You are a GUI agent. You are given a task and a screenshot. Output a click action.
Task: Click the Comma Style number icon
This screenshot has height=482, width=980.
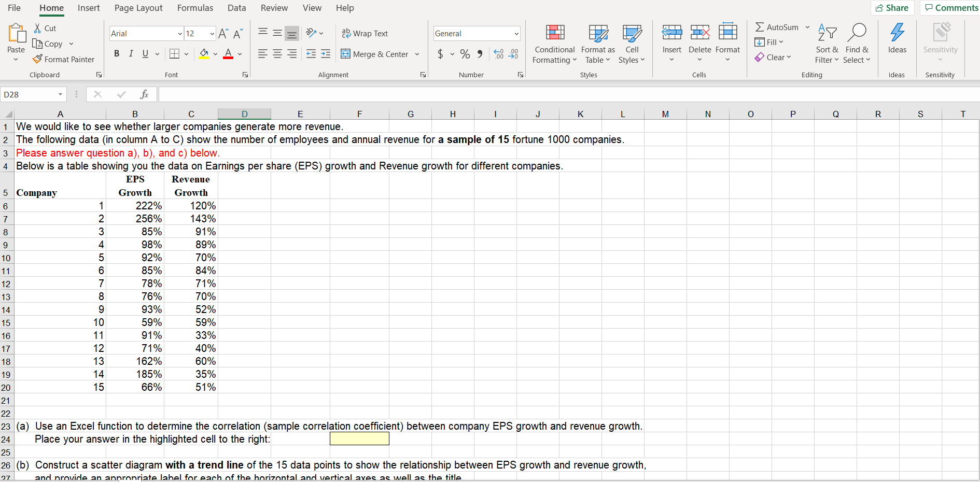480,53
